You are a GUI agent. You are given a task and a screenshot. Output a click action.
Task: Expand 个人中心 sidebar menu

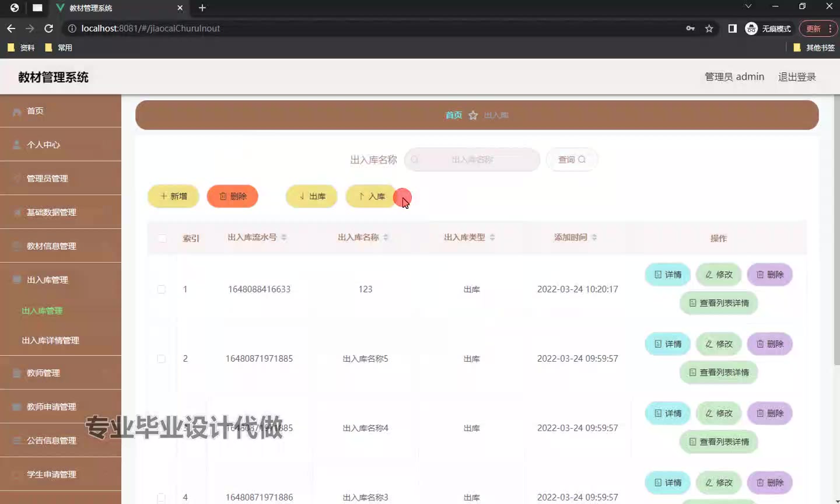tap(61, 145)
